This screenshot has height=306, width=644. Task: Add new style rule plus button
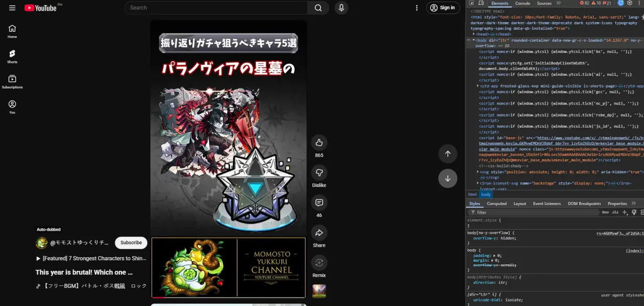click(625, 213)
